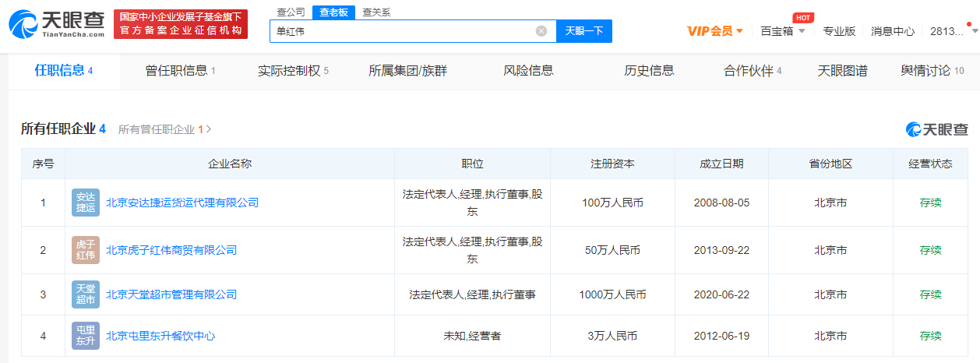The height and width of the screenshot is (363, 980).
Task: Expand 所有曾任职企业 link with arrow
Action: pyautogui.click(x=165, y=129)
